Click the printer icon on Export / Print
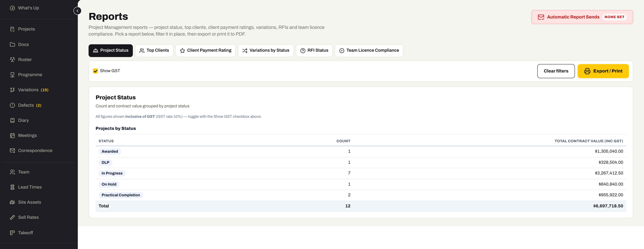The height and width of the screenshot is (249, 644). click(x=587, y=71)
